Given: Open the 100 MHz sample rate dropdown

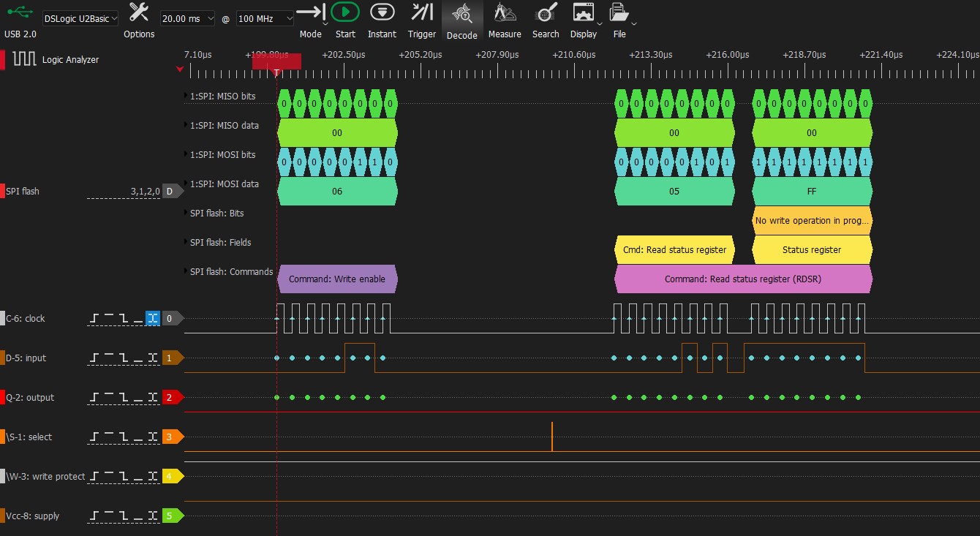Looking at the screenshot, I should point(265,18).
